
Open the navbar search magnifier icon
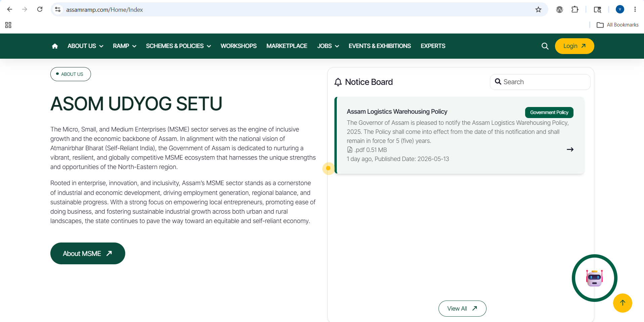545,46
